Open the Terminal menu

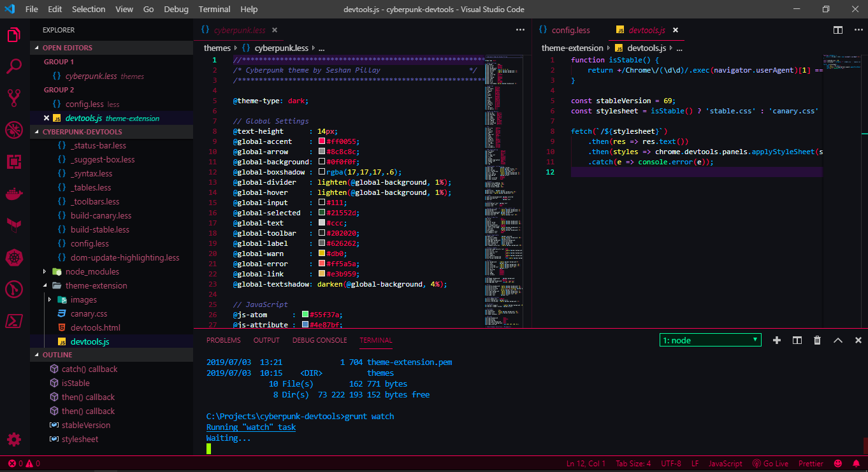214,9
